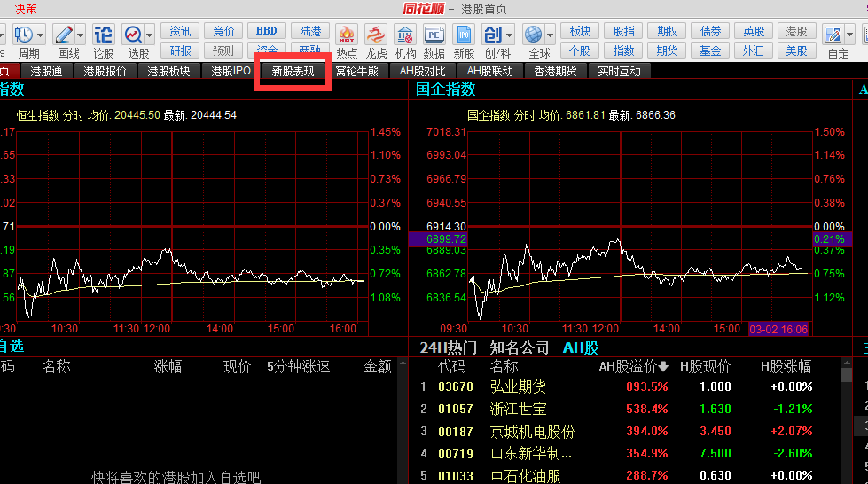Click the 陆港 button
Screen dimensions: 868x484
click(x=310, y=31)
